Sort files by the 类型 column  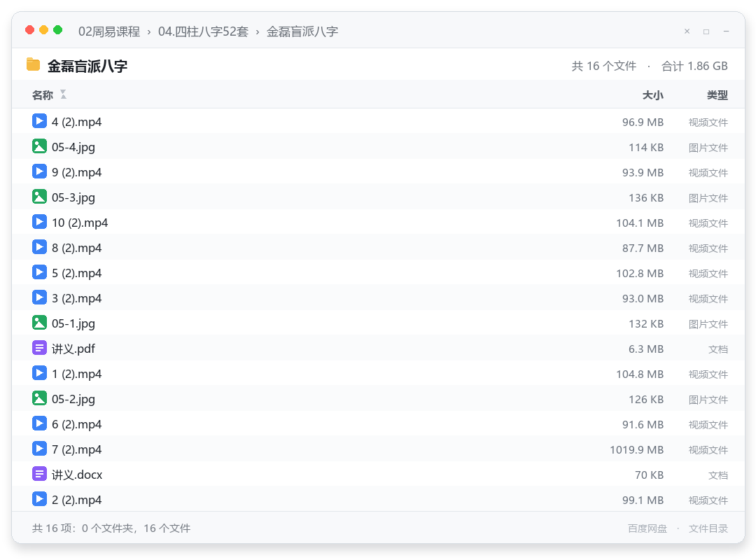point(717,95)
